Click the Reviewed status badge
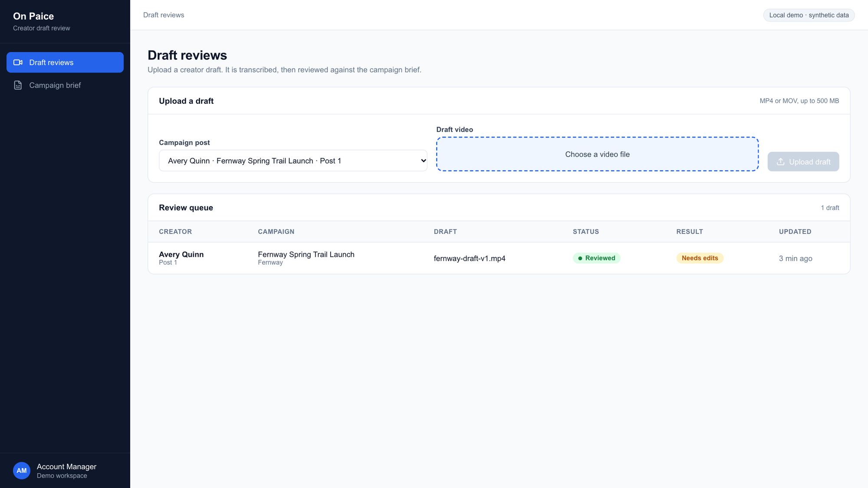Image resolution: width=868 pixels, height=488 pixels. 596,258
